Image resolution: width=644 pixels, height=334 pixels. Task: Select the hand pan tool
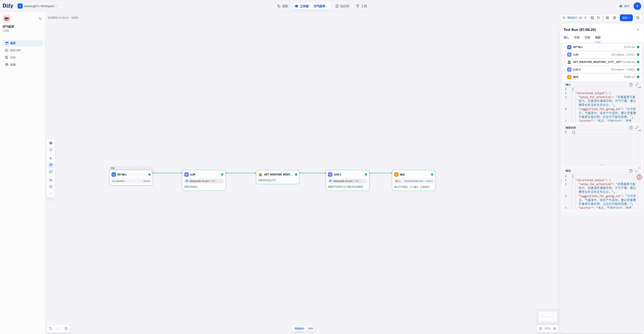click(51, 165)
